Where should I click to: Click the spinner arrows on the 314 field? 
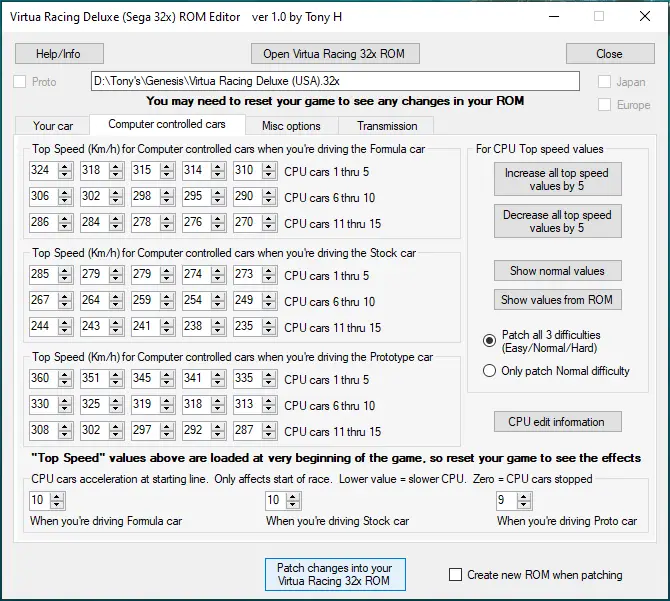[x=218, y=171]
